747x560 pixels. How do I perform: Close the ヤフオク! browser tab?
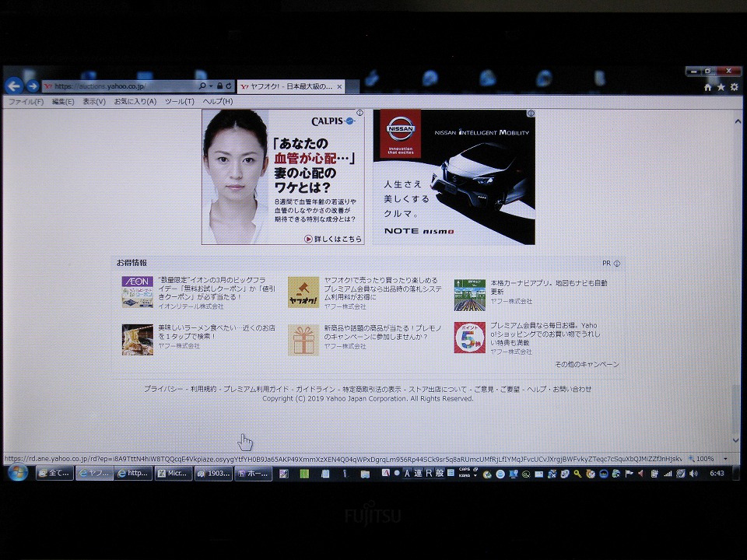click(340, 86)
